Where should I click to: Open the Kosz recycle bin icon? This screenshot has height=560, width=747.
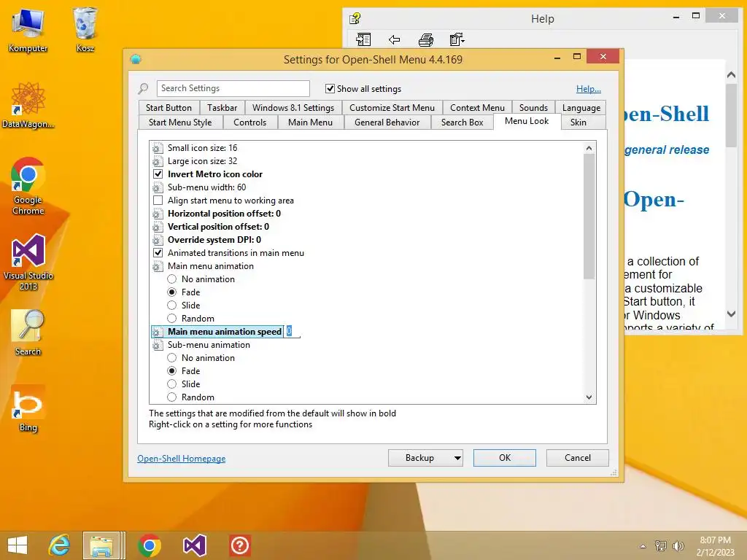coord(85,31)
